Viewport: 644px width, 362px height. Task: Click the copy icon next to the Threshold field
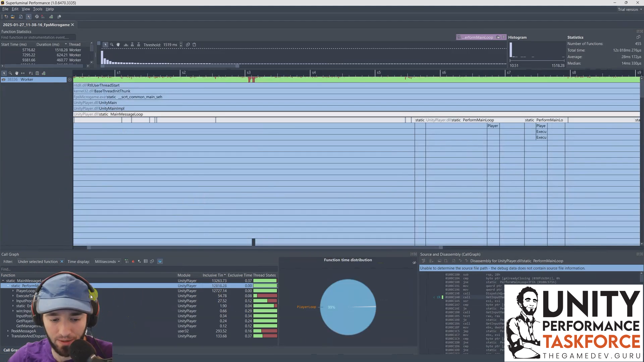click(x=188, y=45)
